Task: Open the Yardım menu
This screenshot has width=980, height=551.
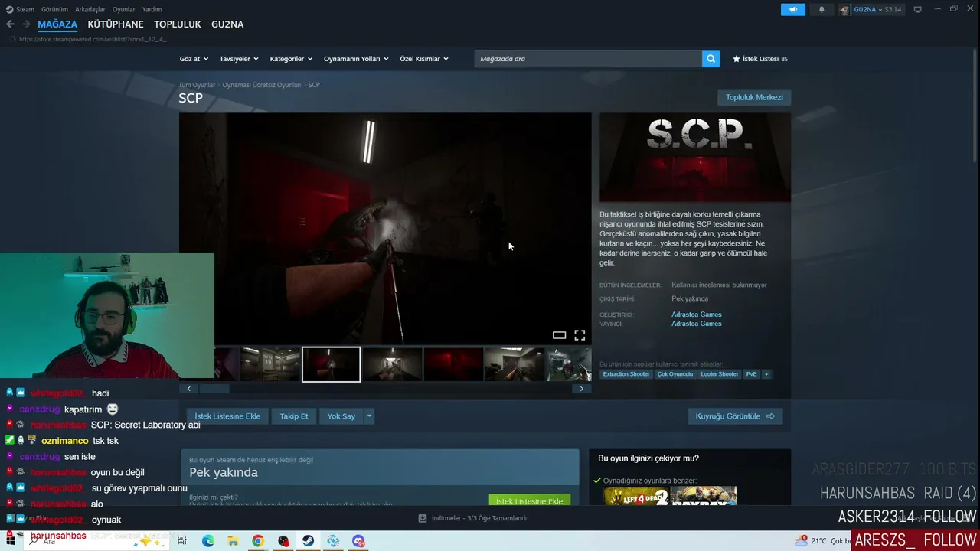Action: point(152,9)
